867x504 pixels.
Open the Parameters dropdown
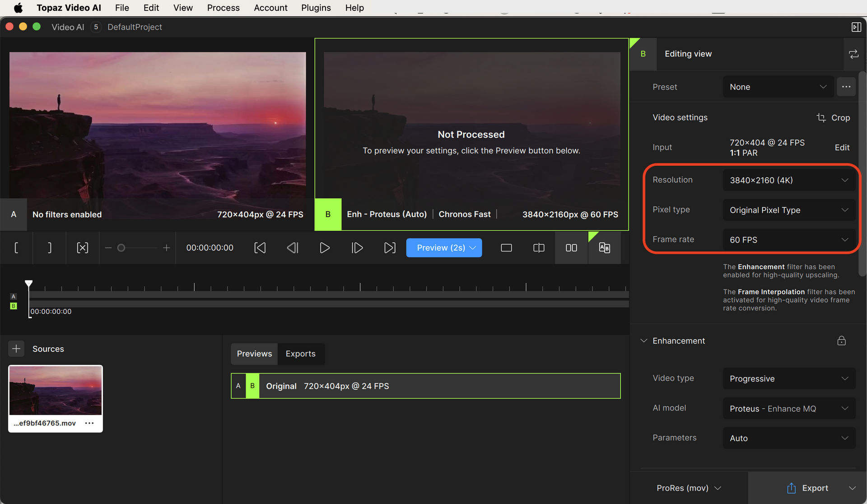(789, 438)
